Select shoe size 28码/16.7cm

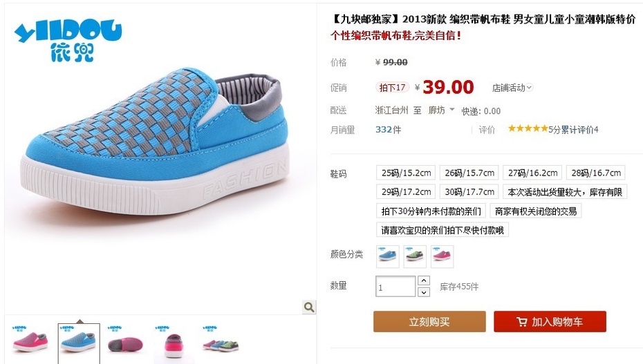click(596, 173)
